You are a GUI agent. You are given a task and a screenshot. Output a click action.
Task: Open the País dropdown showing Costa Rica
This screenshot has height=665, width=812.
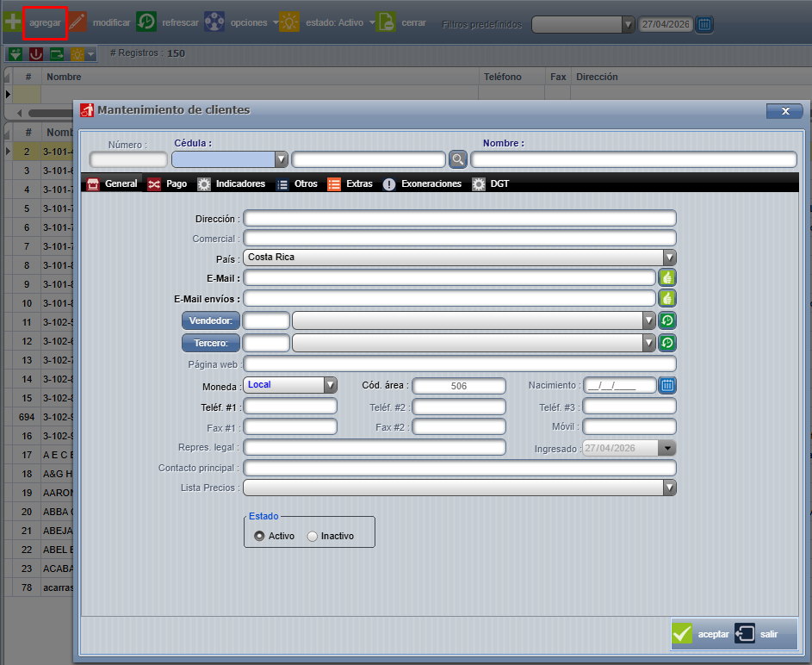click(x=670, y=258)
